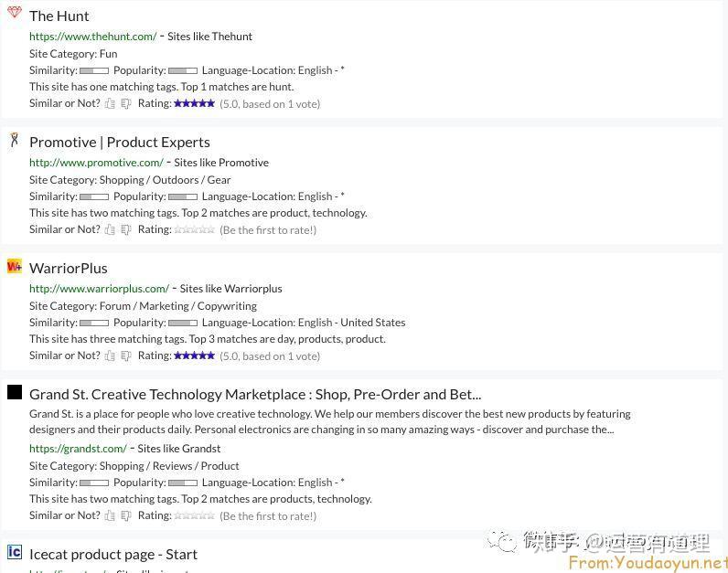This screenshot has width=728, height=573.
Task: Thumbs down Promotive as not similar
Action: pos(126,229)
